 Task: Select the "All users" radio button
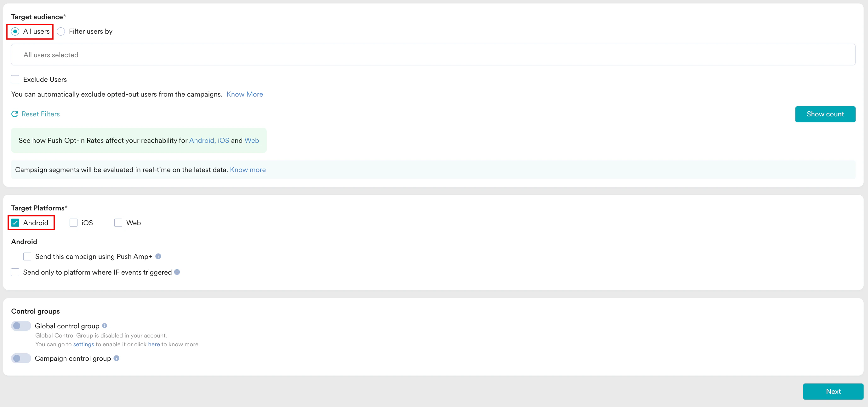[x=15, y=31]
